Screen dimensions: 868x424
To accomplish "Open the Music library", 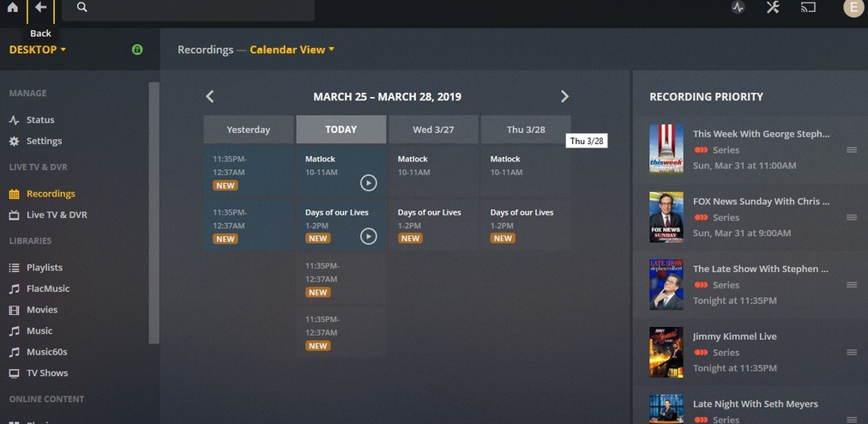I will [x=39, y=330].
